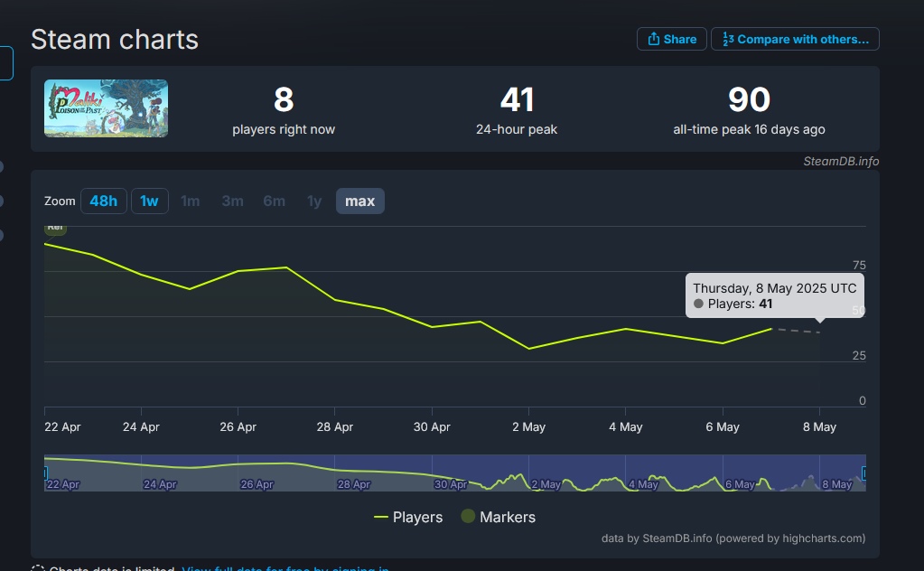Click the Steam charts heading
Image resolution: width=924 pixels, height=571 pixels.
tap(115, 40)
